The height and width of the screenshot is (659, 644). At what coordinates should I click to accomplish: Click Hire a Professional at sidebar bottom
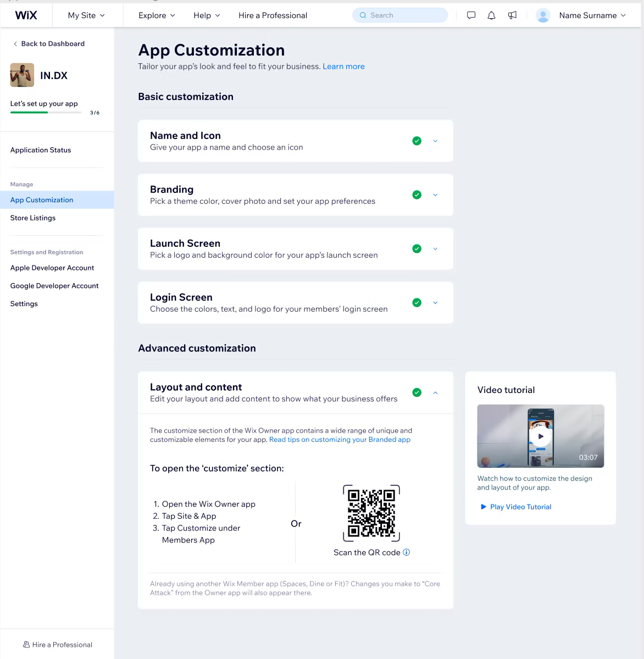point(58,644)
